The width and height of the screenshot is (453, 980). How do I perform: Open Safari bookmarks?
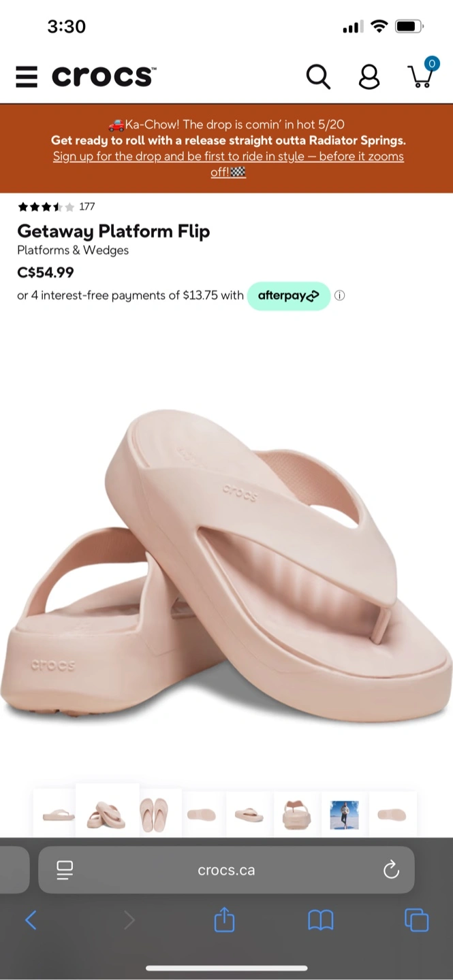tap(321, 920)
